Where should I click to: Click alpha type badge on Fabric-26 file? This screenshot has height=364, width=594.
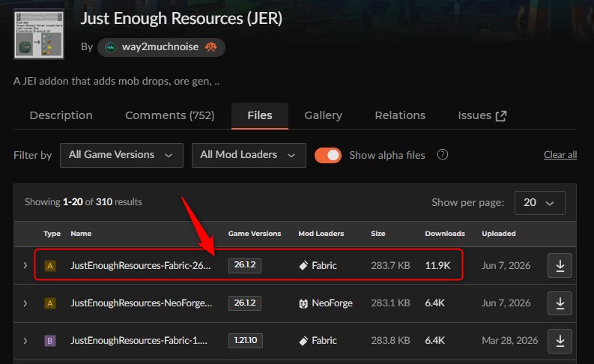[x=50, y=266]
